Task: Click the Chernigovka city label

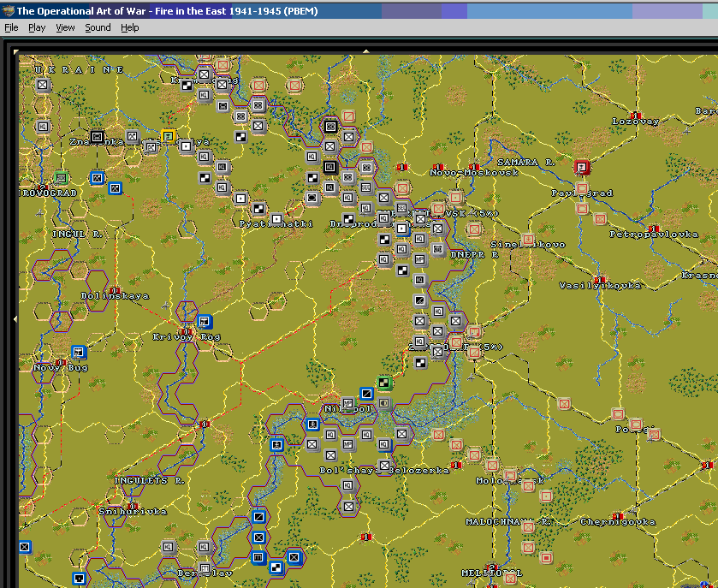Action: point(618,522)
